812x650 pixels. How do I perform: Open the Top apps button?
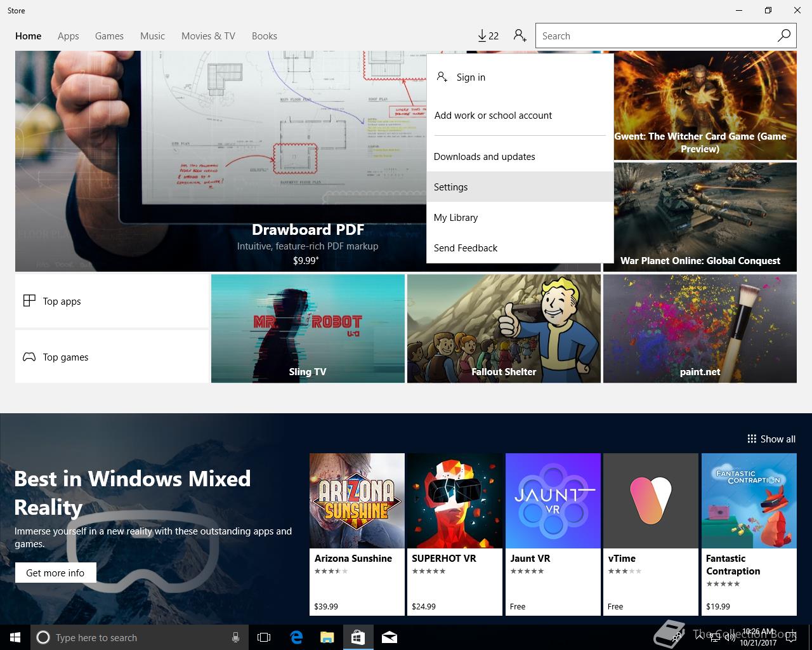(x=112, y=301)
